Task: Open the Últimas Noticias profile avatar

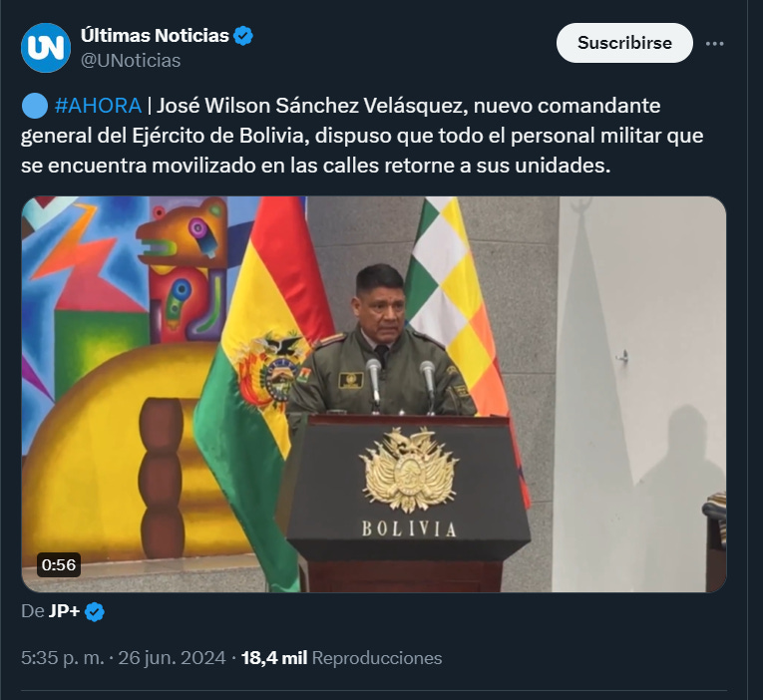Action: click(46, 48)
